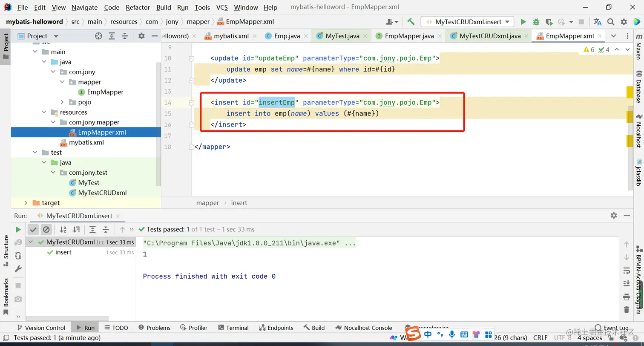Collapse the MyTestCRUDxml test result node
The width and height of the screenshot is (644, 346).
(x=30, y=242)
